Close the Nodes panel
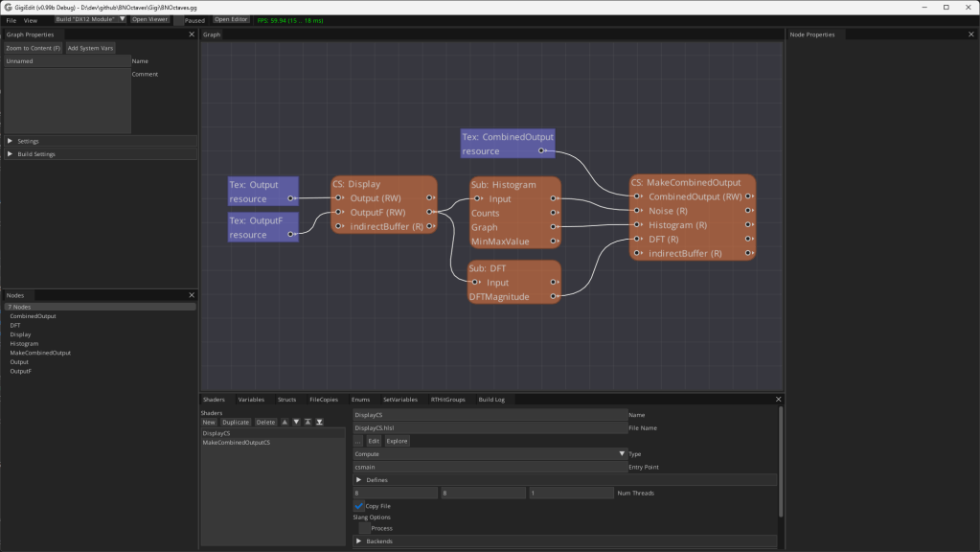Image resolution: width=980 pixels, height=552 pixels. pos(192,295)
